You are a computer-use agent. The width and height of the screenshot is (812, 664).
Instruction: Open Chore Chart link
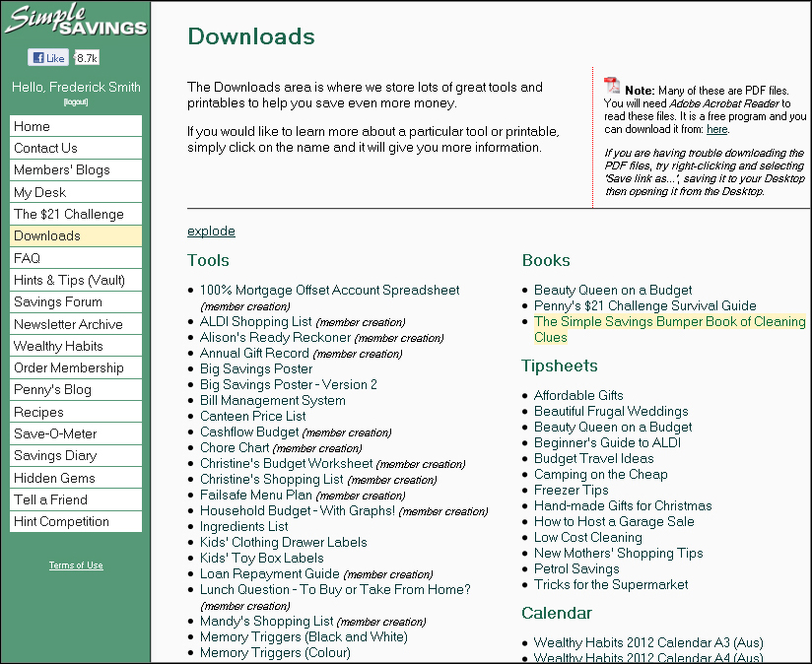coord(235,447)
